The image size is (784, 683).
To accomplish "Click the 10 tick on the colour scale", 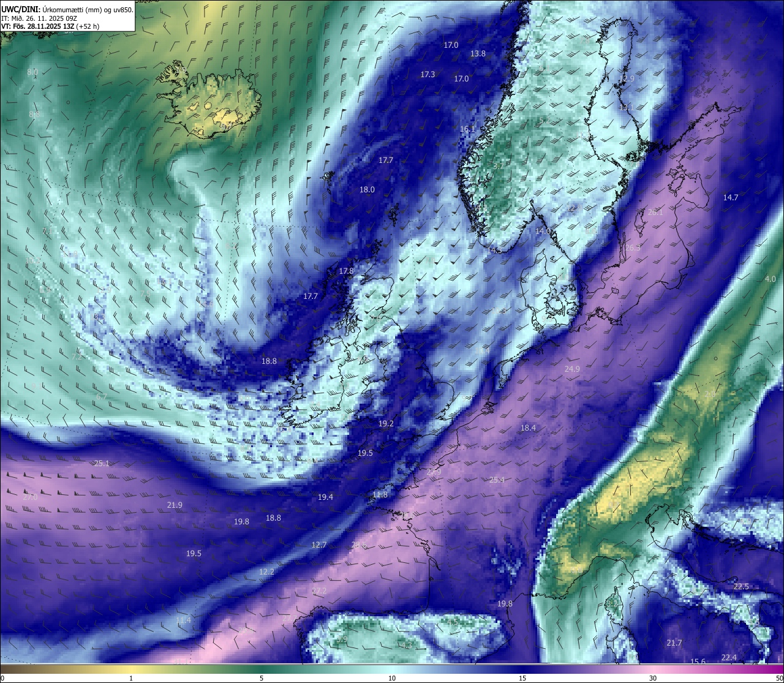I will coord(392,678).
